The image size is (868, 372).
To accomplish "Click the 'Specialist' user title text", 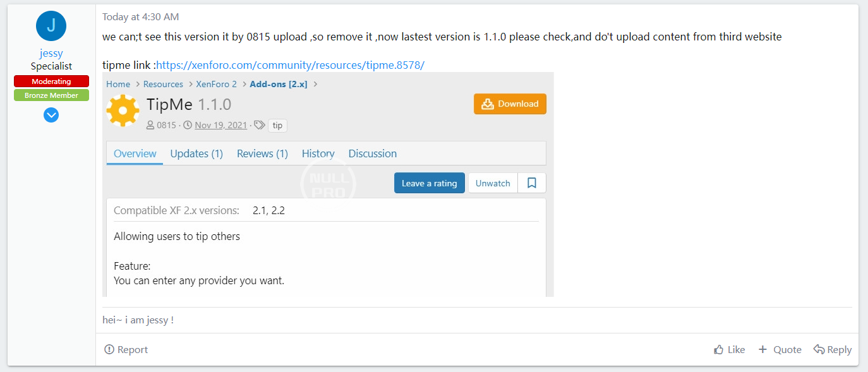I will (x=51, y=66).
